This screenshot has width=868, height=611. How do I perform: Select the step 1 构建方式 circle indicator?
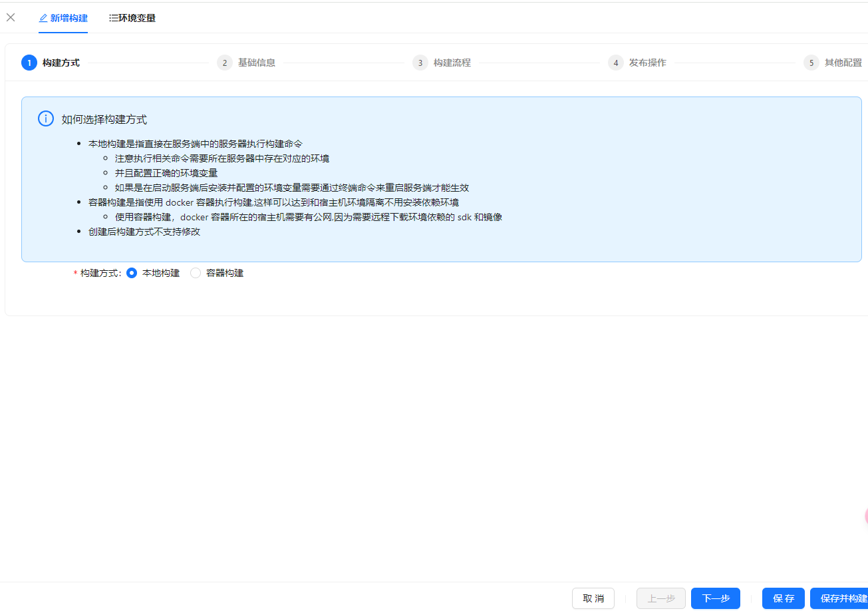click(29, 63)
